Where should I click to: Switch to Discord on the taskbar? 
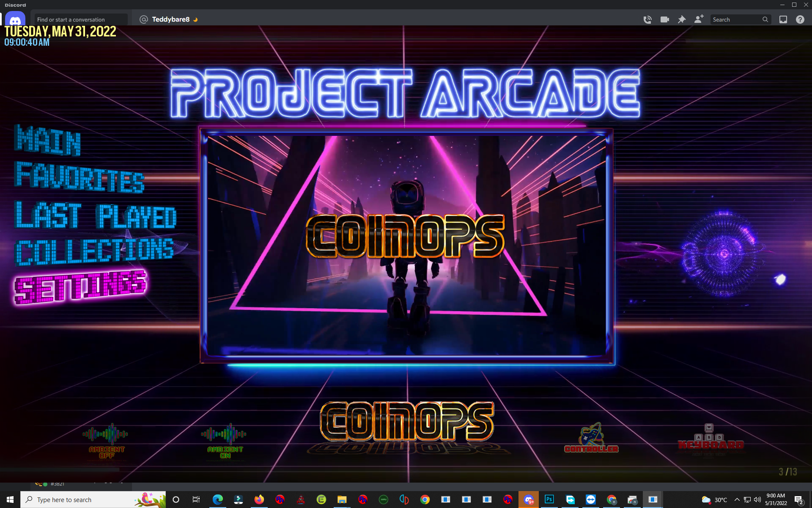point(529,500)
